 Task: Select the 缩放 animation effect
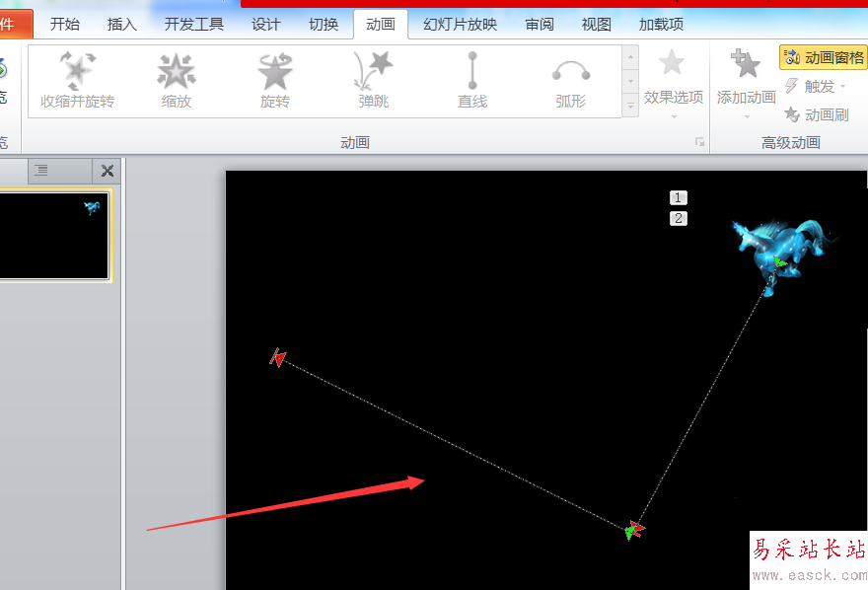[176, 81]
